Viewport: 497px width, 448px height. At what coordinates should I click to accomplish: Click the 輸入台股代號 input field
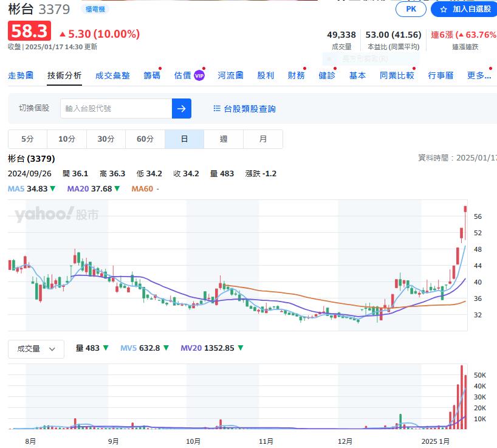(116, 108)
